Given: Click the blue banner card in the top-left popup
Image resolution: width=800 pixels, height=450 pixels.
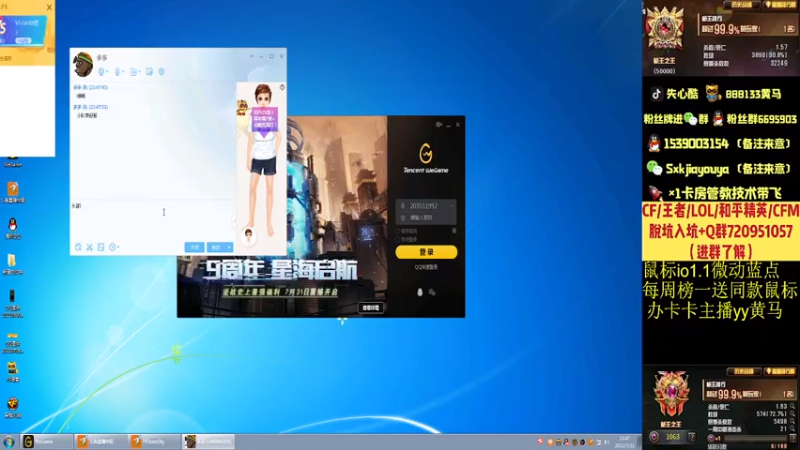Looking at the screenshot, I should click(x=23, y=30).
